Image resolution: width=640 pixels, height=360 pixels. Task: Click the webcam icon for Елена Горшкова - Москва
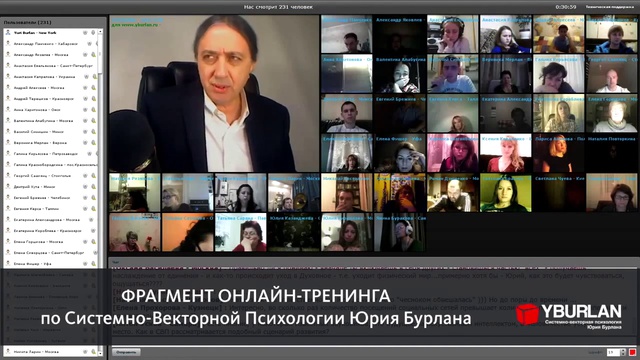point(85,242)
